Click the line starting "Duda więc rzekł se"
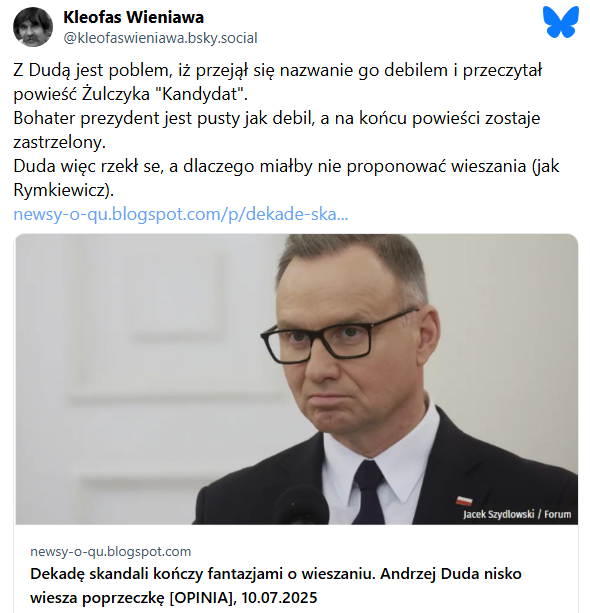The width and height of the screenshot is (590, 613). tap(286, 167)
